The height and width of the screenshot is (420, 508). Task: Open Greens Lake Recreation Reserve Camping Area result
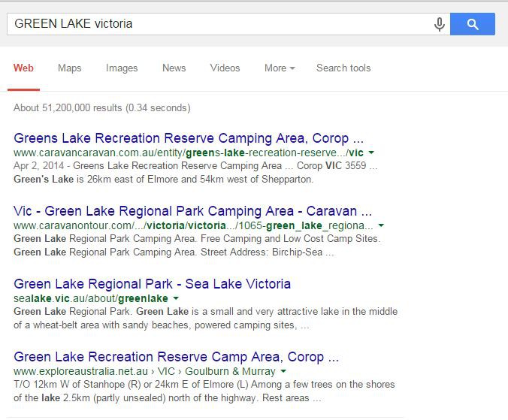tap(189, 138)
